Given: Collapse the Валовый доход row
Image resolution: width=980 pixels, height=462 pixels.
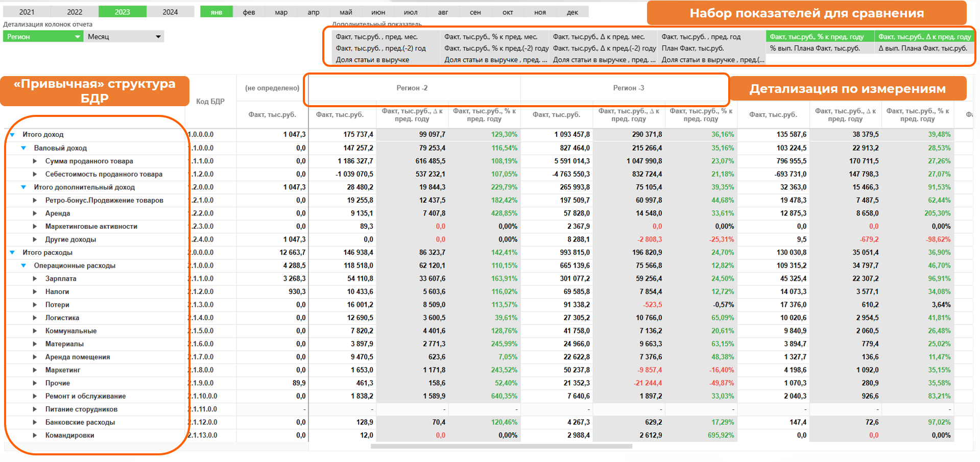Looking at the screenshot, I should [23, 148].
